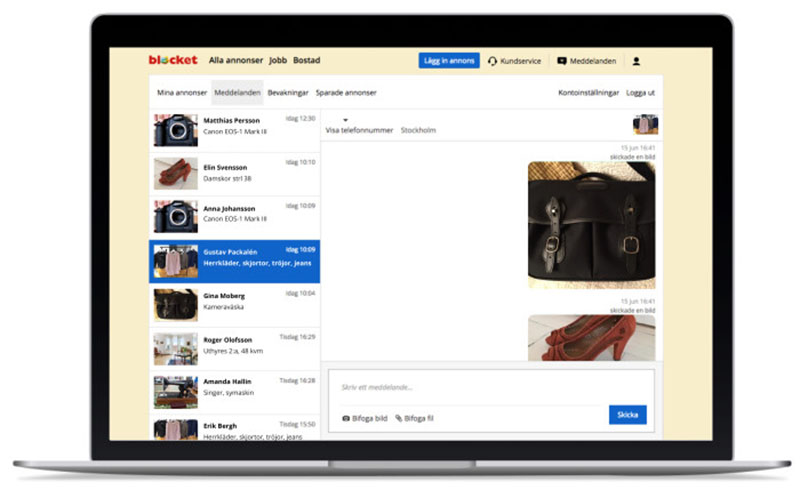Open the user profile icon
Viewport: 800px width, 490px height.
[636, 61]
